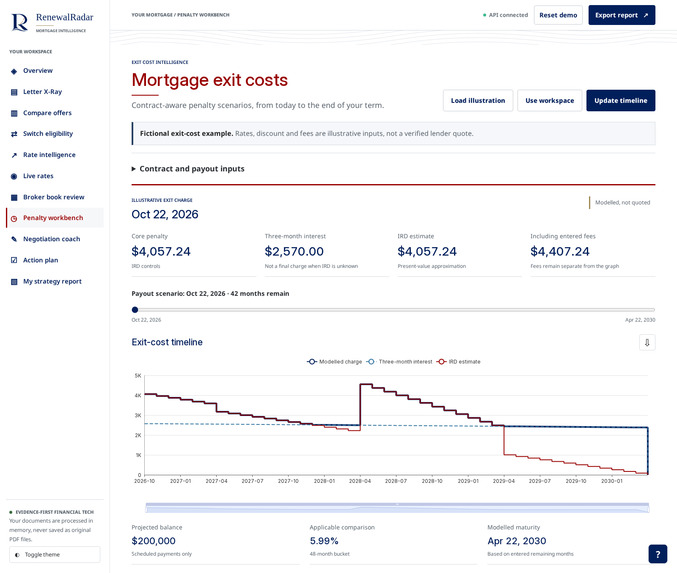Click the Exit-cost timeline heading
The image size is (677, 573).
click(167, 342)
